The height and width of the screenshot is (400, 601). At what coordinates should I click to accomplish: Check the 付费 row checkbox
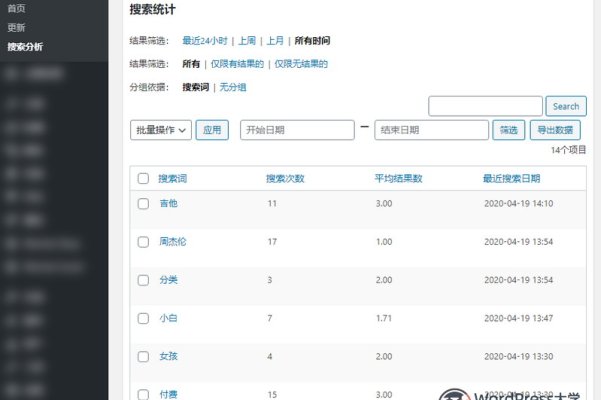coord(143,394)
